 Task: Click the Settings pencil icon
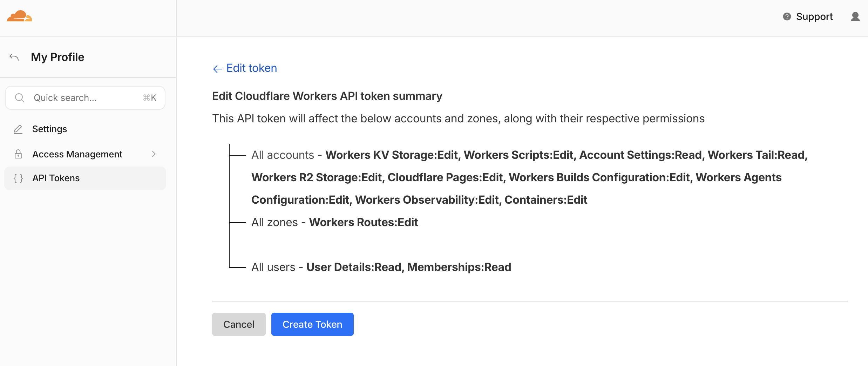pyautogui.click(x=18, y=129)
